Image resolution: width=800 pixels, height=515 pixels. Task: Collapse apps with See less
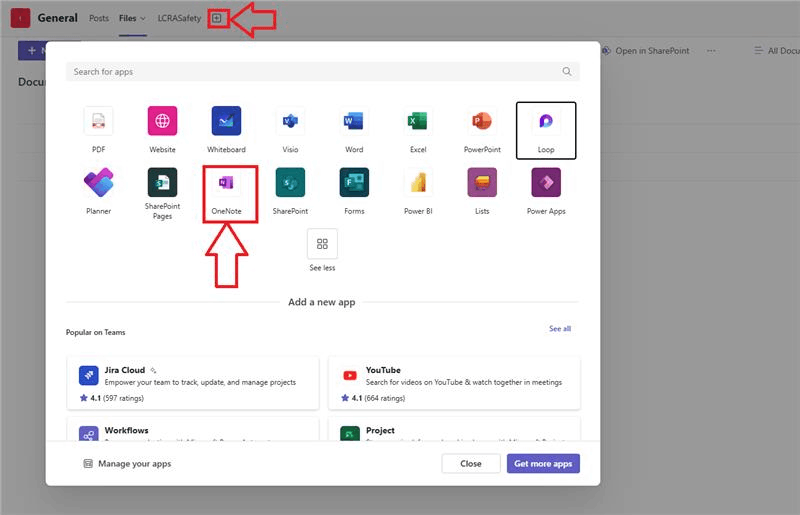tap(322, 244)
